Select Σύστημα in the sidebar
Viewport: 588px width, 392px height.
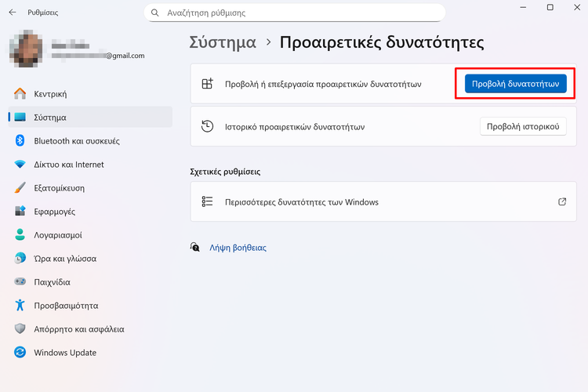(x=50, y=118)
